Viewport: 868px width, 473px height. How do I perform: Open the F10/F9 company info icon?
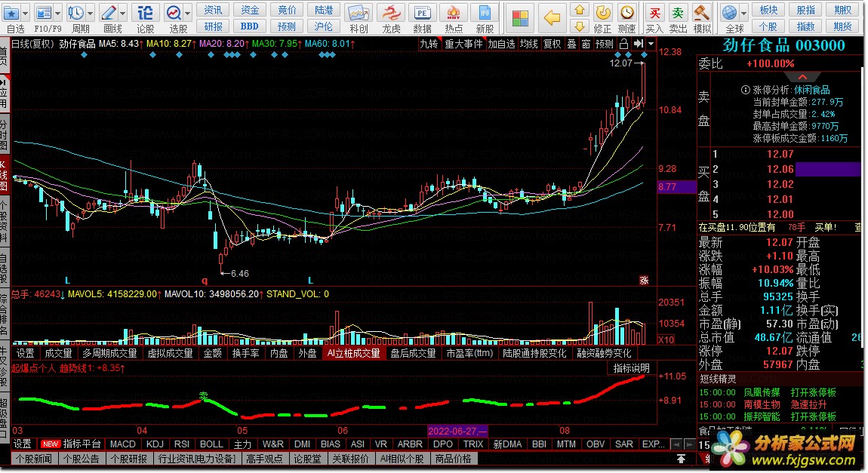(43, 13)
